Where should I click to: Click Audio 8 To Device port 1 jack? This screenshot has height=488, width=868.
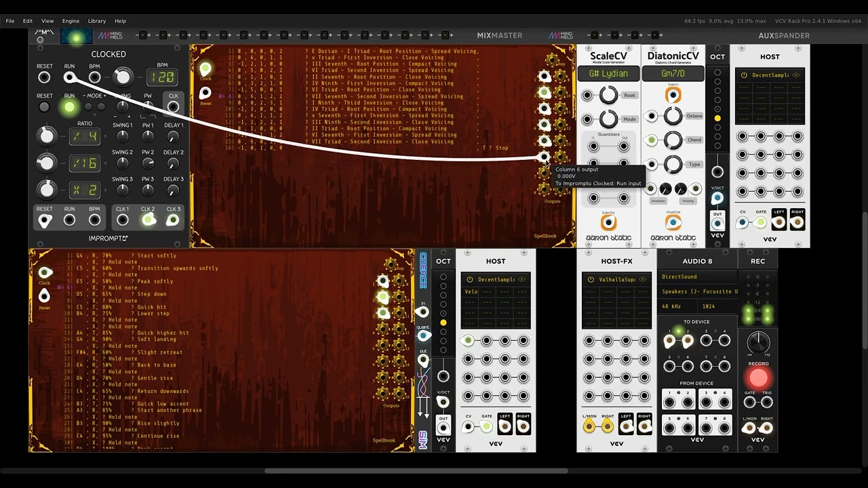pos(670,341)
